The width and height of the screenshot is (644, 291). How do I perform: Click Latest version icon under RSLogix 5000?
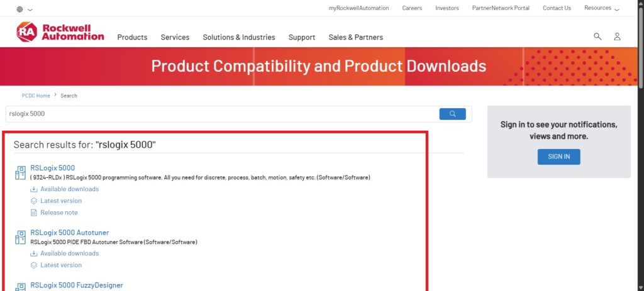click(34, 201)
